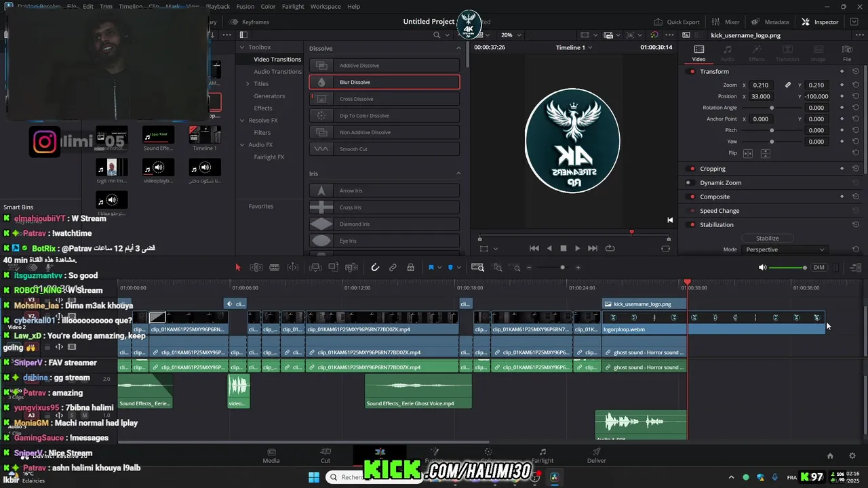Select the arrow Selection Mode tool
Viewport: 868px width, 488px height.
pos(237,268)
